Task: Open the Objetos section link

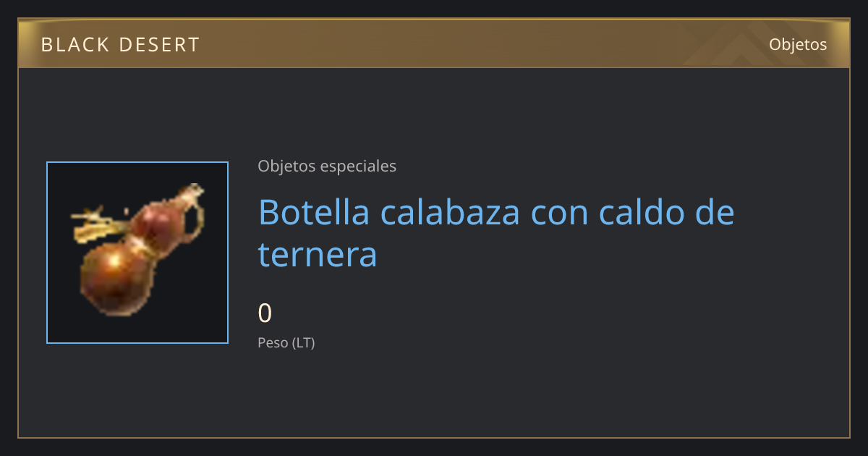Action: tap(798, 45)
